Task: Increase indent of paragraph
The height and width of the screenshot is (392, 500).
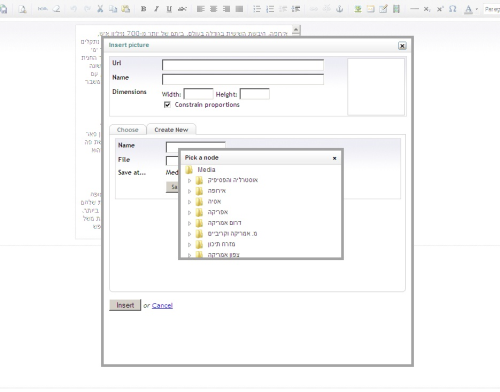Action: 296,9
